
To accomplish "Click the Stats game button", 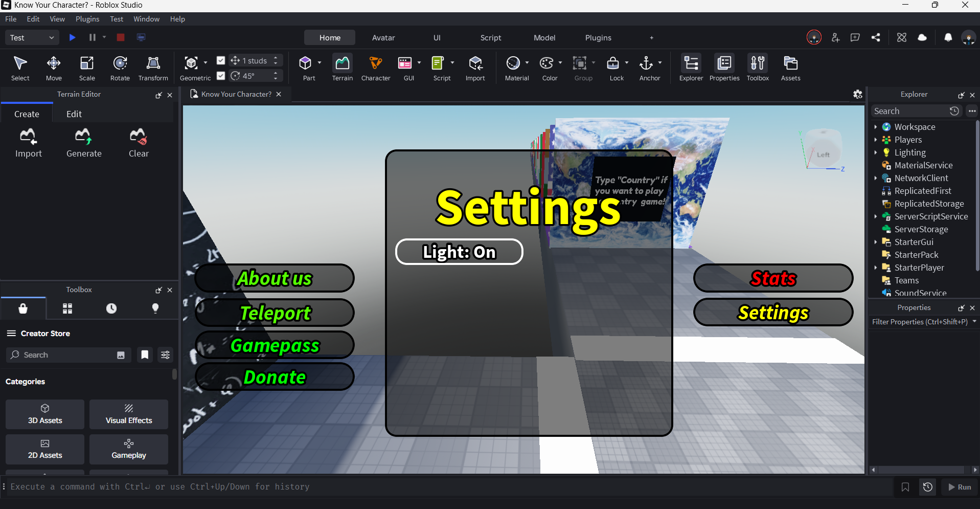I will (773, 278).
